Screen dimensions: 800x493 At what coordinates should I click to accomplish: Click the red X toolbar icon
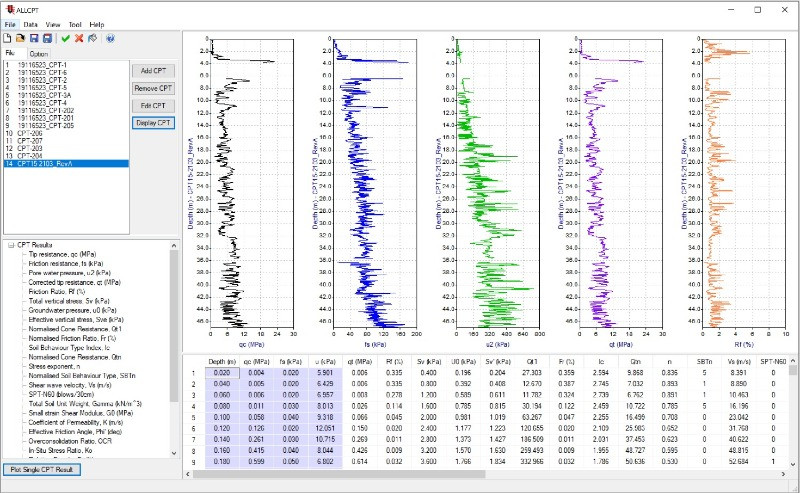[79, 38]
